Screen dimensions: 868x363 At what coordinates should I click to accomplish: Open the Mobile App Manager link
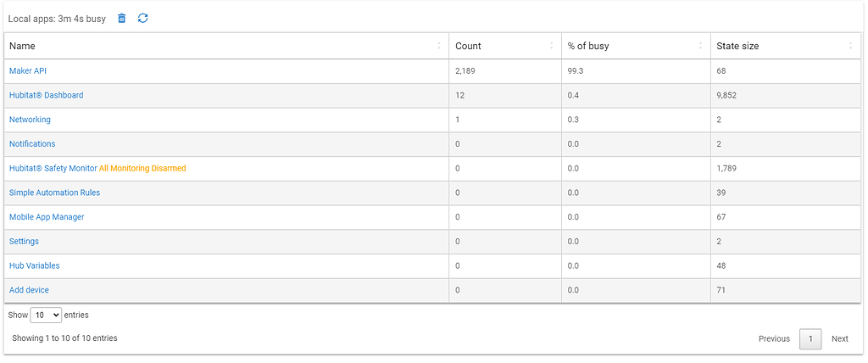tap(47, 217)
